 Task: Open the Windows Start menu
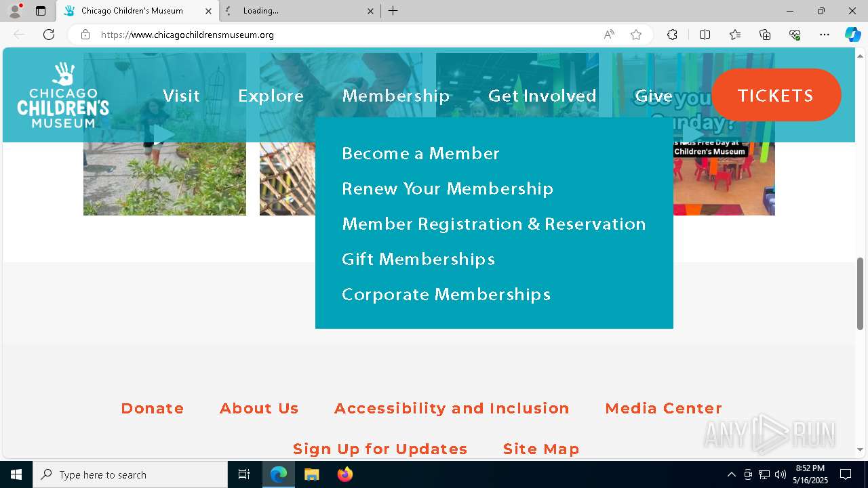point(16,474)
